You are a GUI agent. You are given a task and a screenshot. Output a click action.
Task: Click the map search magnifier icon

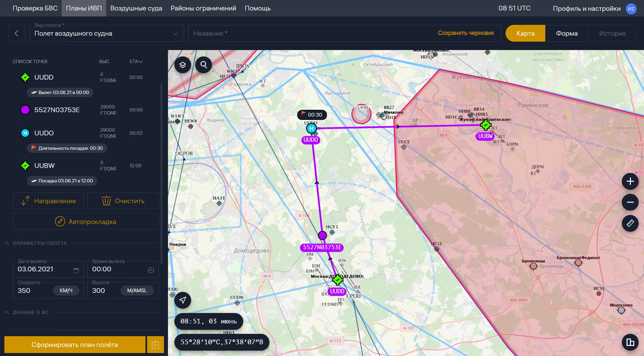[x=204, y=64]
